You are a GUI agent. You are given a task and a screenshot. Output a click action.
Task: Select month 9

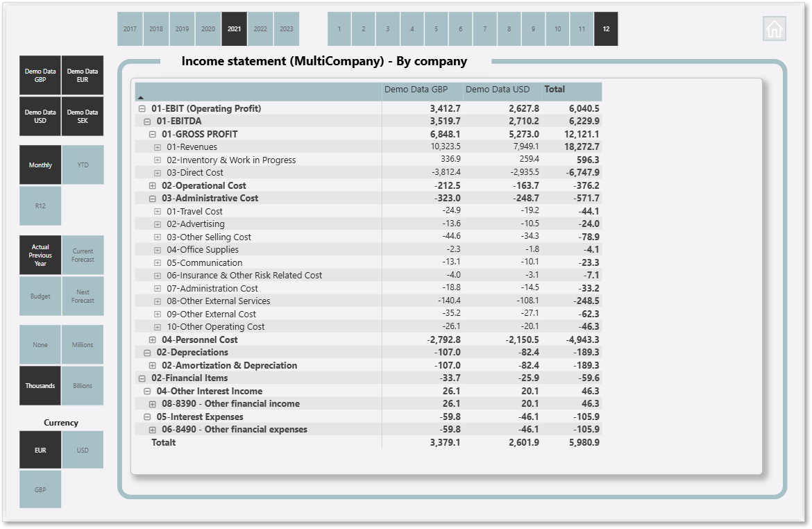coord(534,29)
